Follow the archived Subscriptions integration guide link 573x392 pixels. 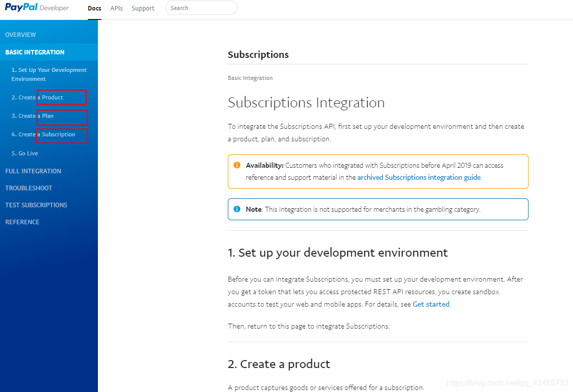(419, 177)
